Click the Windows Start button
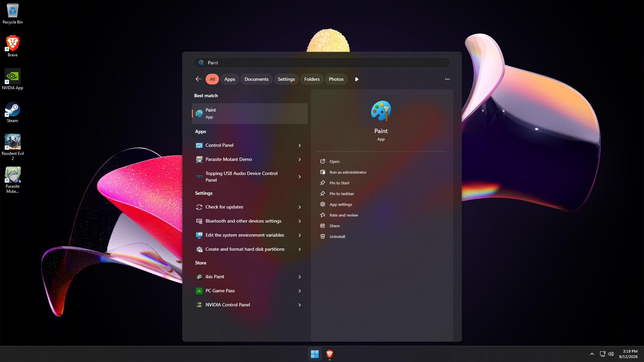Screen dimensions: 644x362 [x=315, y=354]
